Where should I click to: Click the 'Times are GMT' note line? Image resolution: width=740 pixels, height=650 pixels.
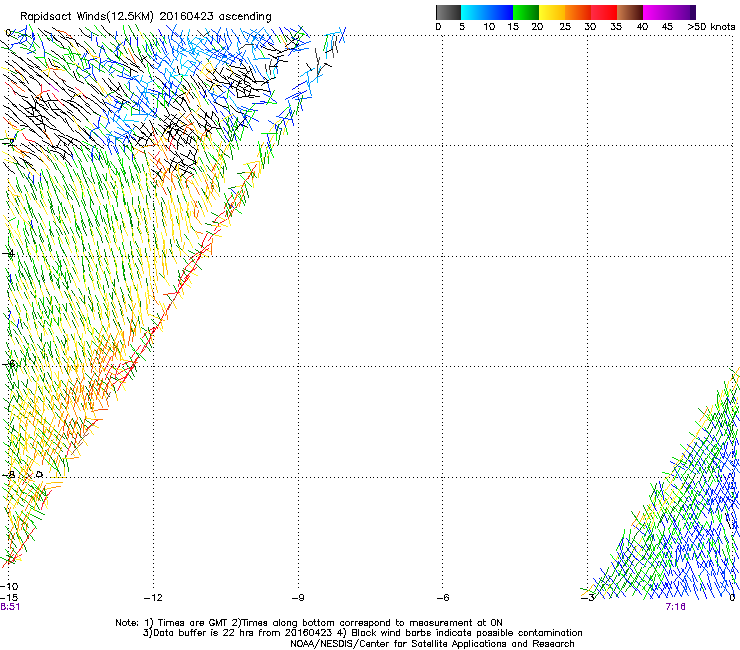309,623
